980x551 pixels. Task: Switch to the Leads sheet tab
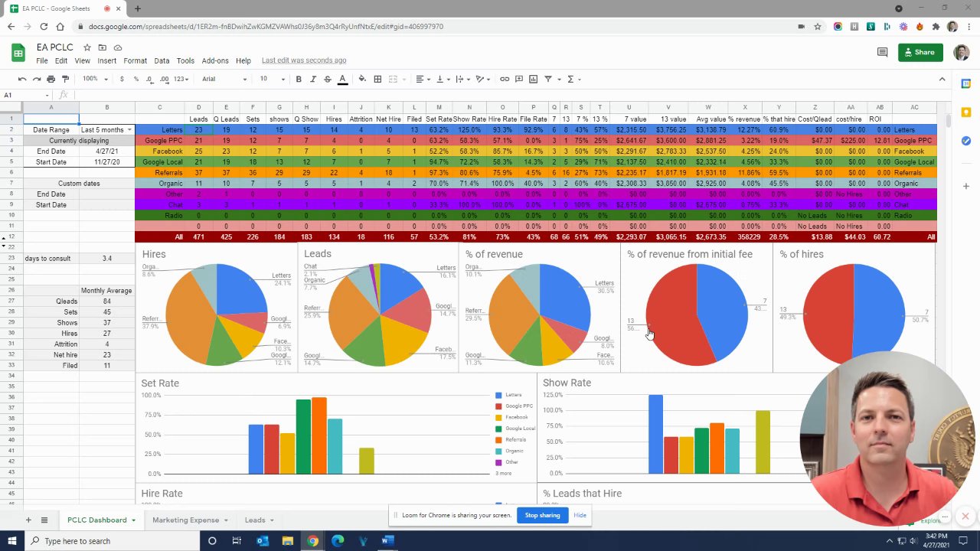(255, 520)
